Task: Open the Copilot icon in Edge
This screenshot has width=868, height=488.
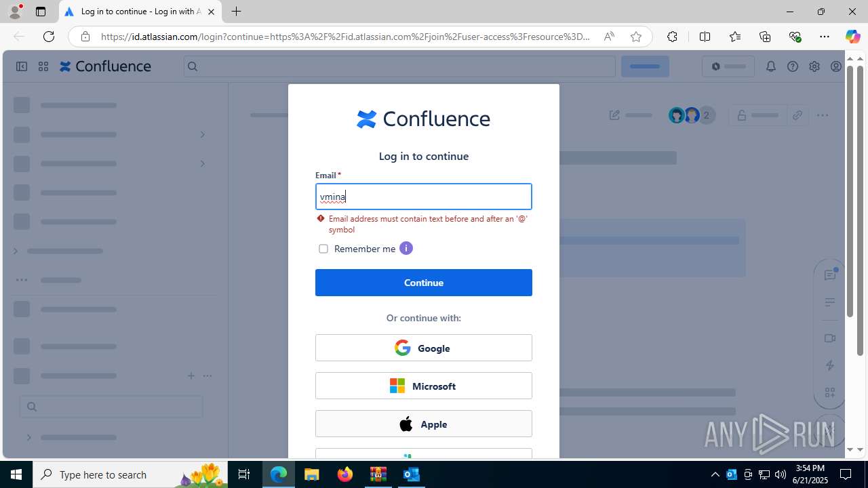Action: (852, 37)
